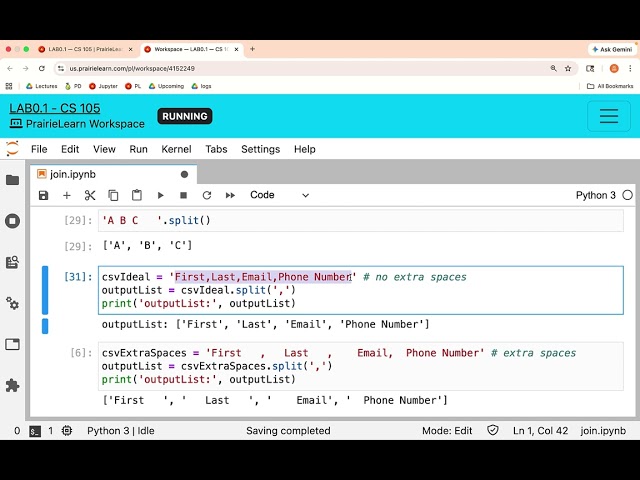
Task: Open the Help menu
Action: coord(304,149)
